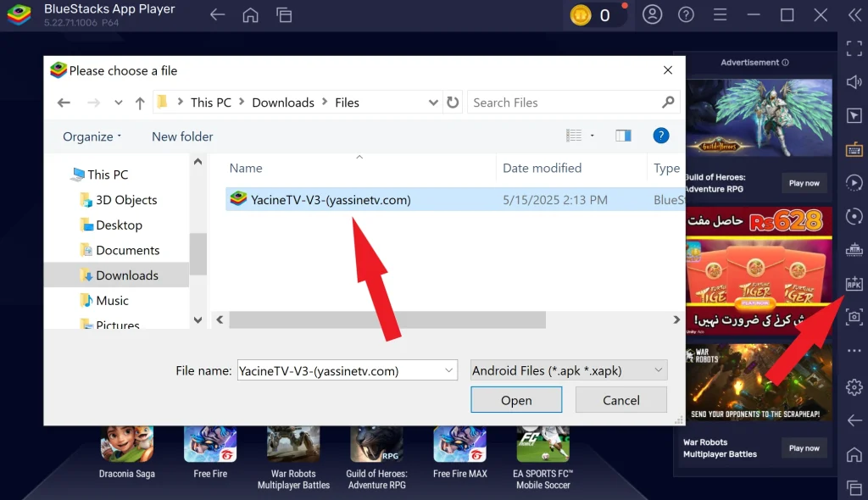Image resolution: width=868 pixels, height=500 pixels.
Task: Click navigation pane scroll down arrow
Action: pos(198,320)
